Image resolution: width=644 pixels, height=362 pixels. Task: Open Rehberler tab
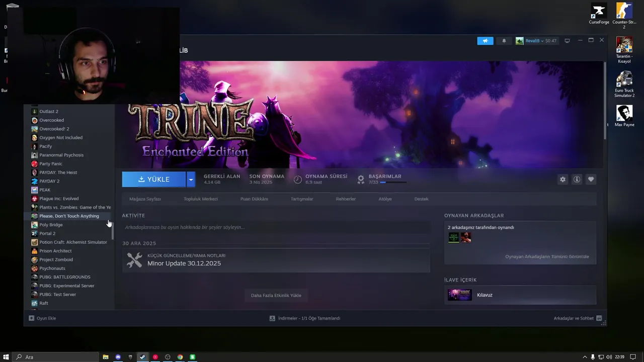[x=346, y=199]
